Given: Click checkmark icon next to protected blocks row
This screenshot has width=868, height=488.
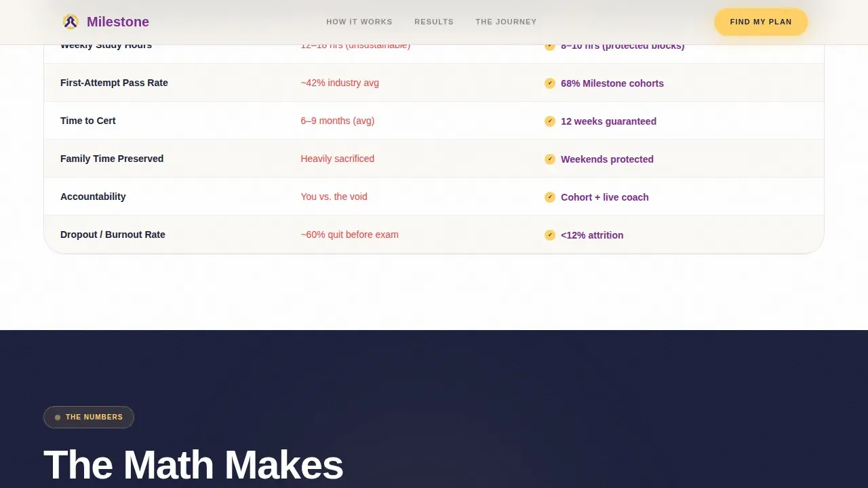Looking at the screenshot, I should point(550,47).
